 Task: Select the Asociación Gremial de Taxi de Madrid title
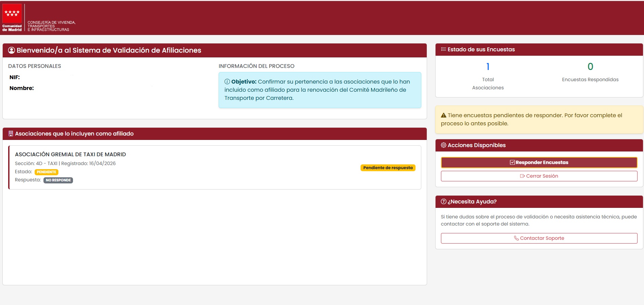tap(70, 155)
